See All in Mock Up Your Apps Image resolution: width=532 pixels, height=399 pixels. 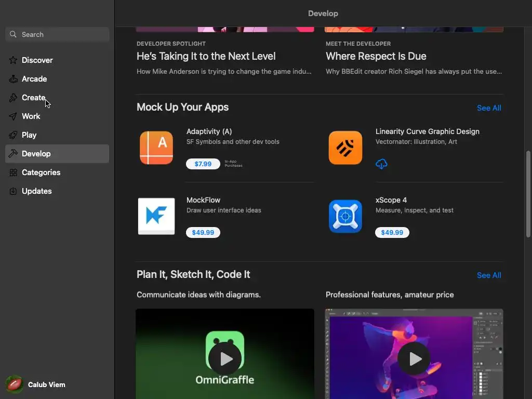[489, 108]
